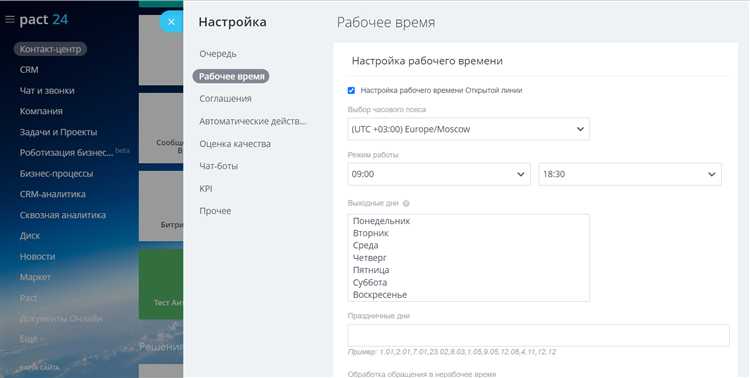This screenshot has height=378, width=750.
Task: Open Бизнес-процессы in the sidebar
Action: point(56,174)
